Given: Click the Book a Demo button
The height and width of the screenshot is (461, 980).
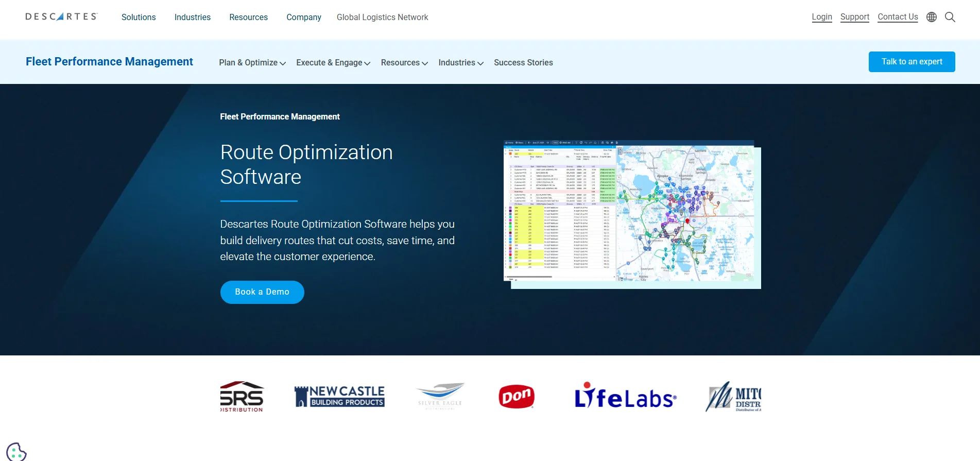Looking at the screenshot, I should 262,292.
